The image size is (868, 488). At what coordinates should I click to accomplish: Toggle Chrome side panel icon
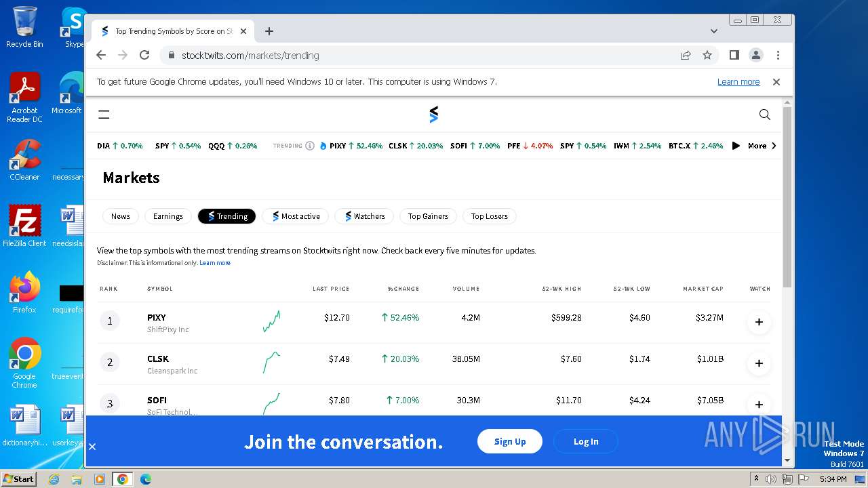tap(734, 55)
